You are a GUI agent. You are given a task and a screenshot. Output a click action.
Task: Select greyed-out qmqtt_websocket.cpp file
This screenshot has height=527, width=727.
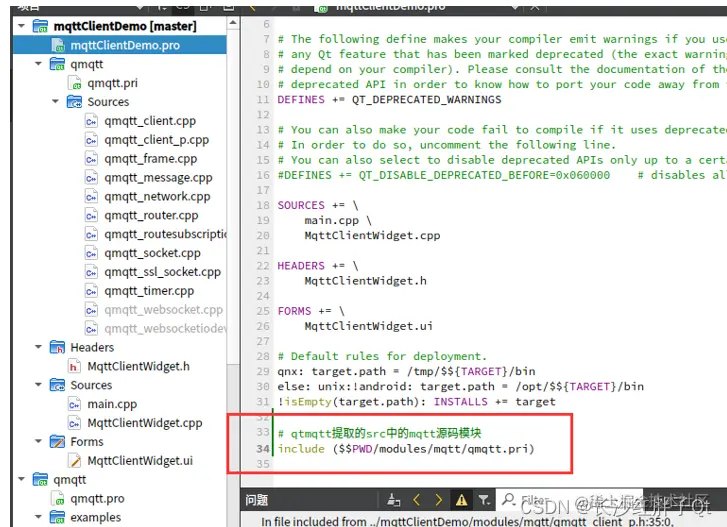tap(163, 310)
